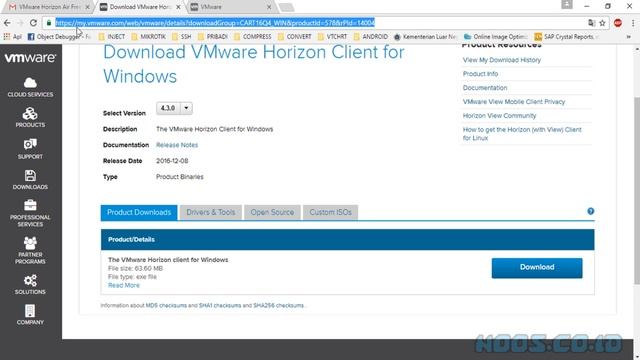
Task: Open Products section in sidebar
Action: click(30, 118)
